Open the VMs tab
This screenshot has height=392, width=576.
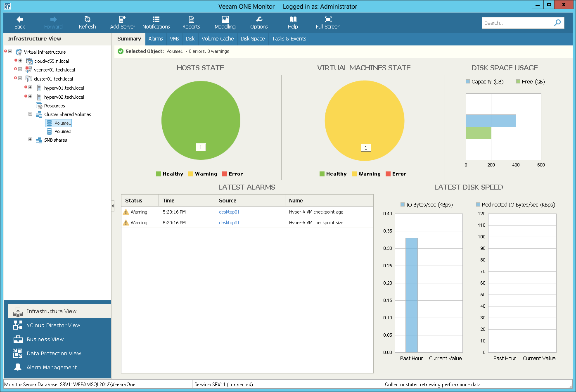pos(175,39)
